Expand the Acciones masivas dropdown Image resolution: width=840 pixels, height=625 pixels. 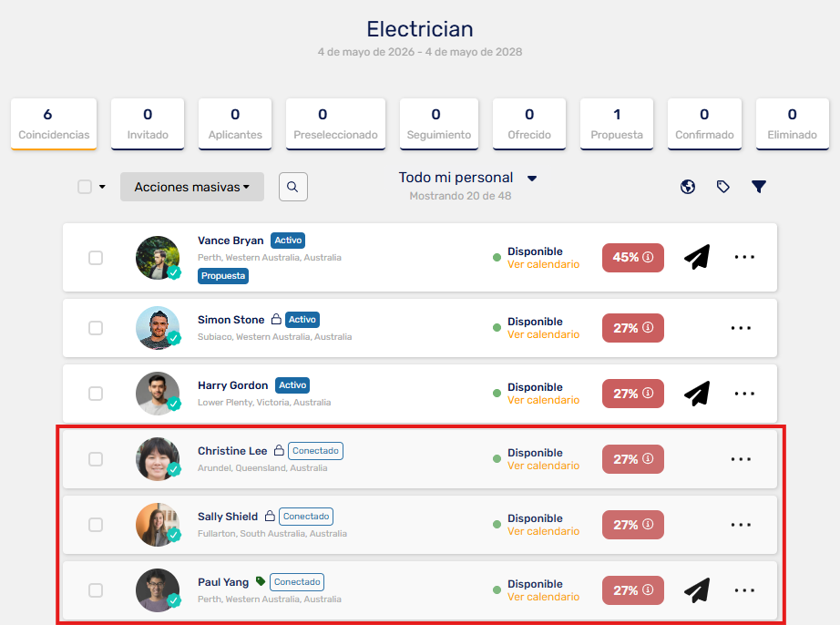pos(192,187)
